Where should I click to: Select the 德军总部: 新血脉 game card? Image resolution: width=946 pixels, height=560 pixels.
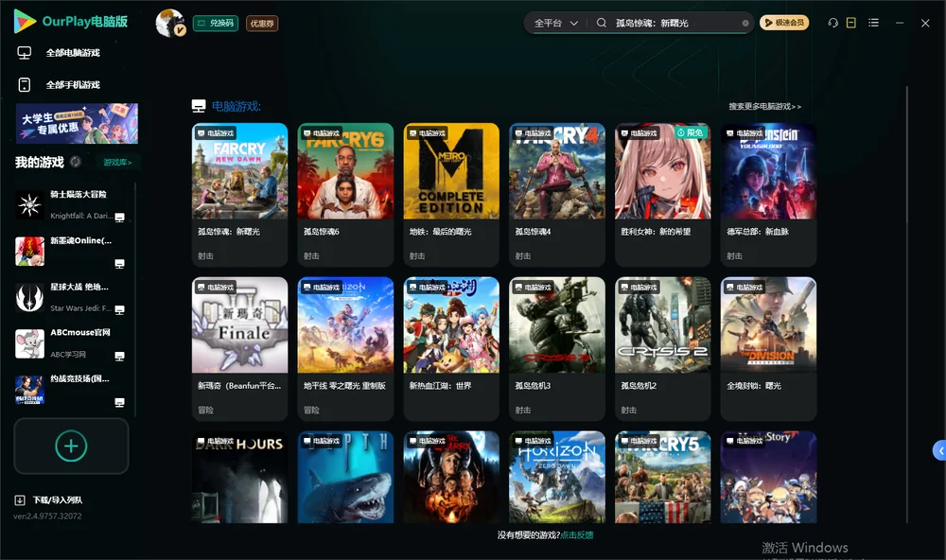coord(768,194)
